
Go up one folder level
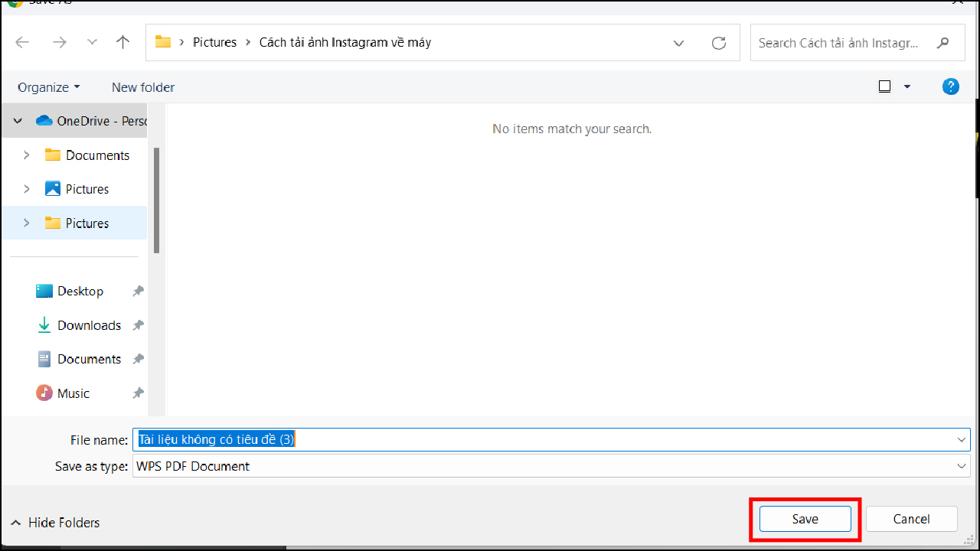click(x=122, y=42)
